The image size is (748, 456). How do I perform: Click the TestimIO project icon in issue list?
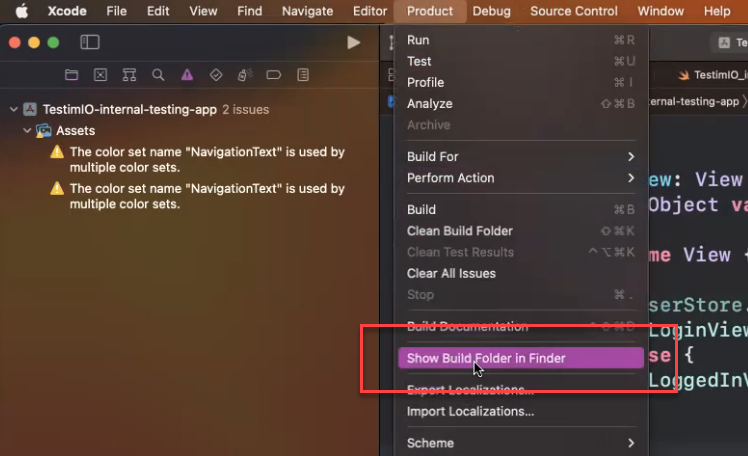click(x=30, y=109)
